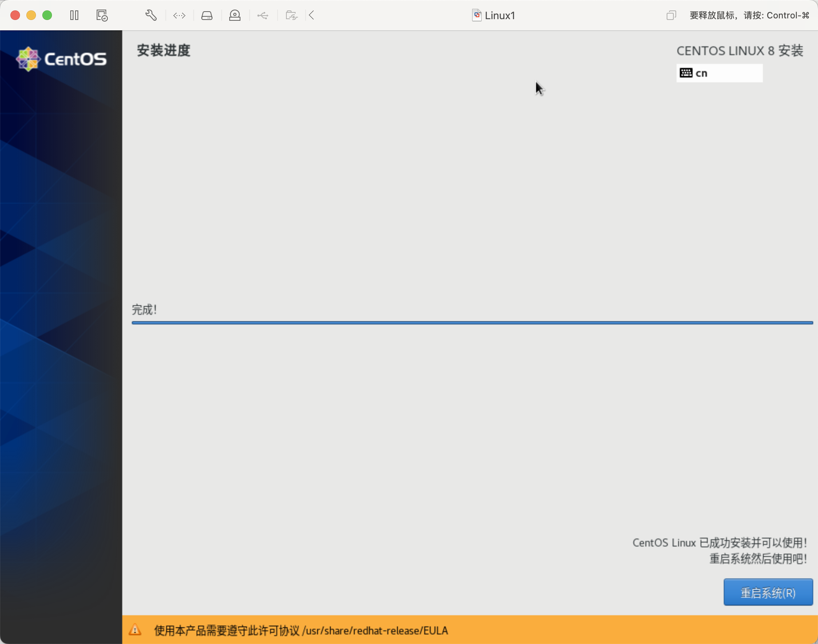Viewport: 818px width, 644px height.
Task: Click the window view mode icon
Action: [671, 16]
